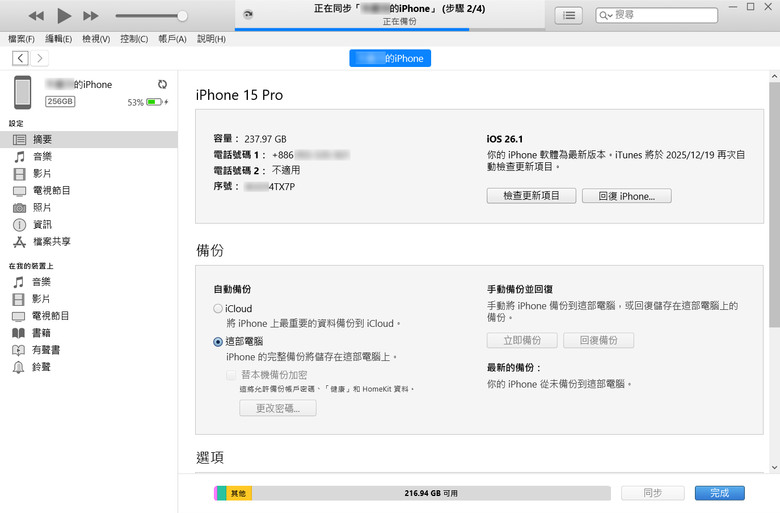
Task: Click the 回復備份 button
Action: pyautogui.click(x=598, y=340)
